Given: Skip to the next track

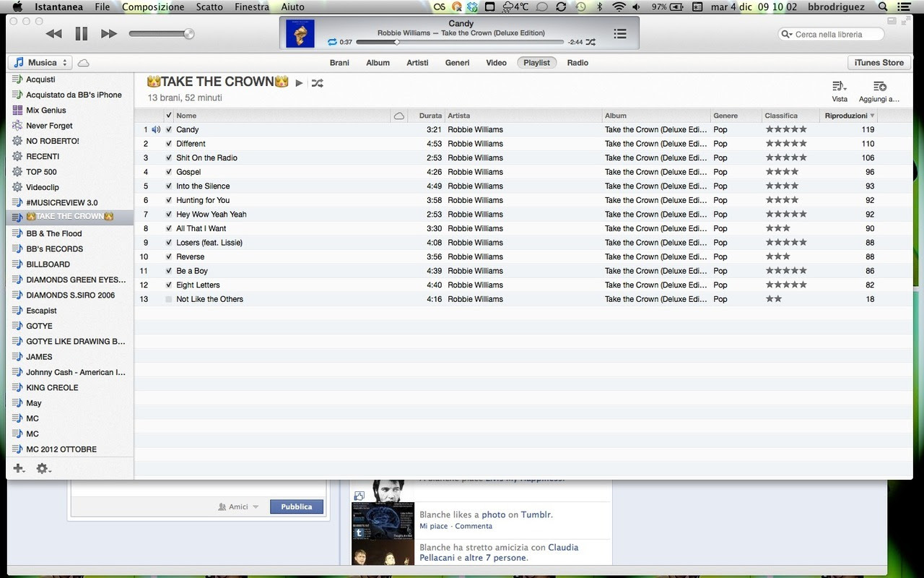Looking at the screenshot, I should click(x=109, y=34).
